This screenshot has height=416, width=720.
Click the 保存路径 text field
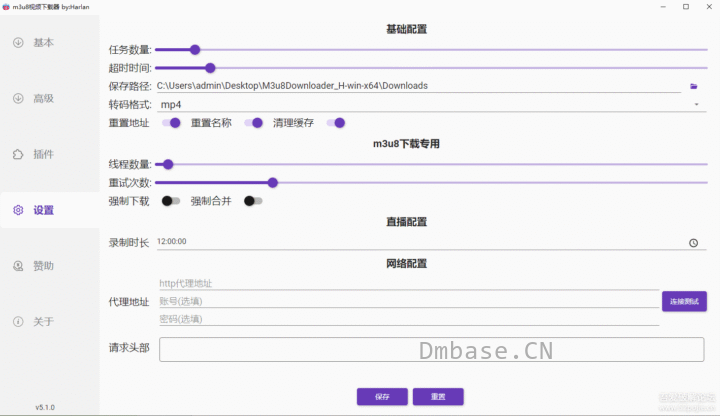419,86
